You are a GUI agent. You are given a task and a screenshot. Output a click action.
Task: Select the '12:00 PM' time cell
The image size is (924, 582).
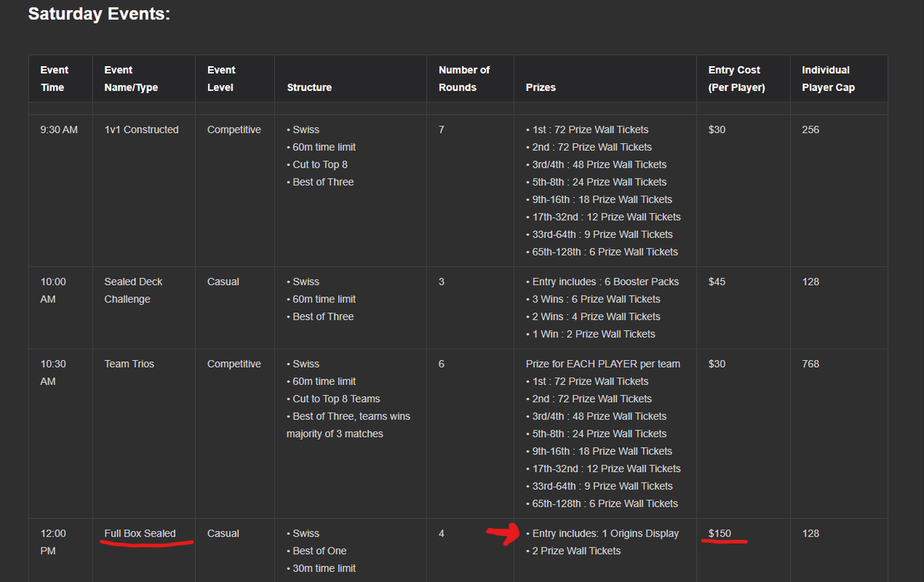click(x=53, y=542)
